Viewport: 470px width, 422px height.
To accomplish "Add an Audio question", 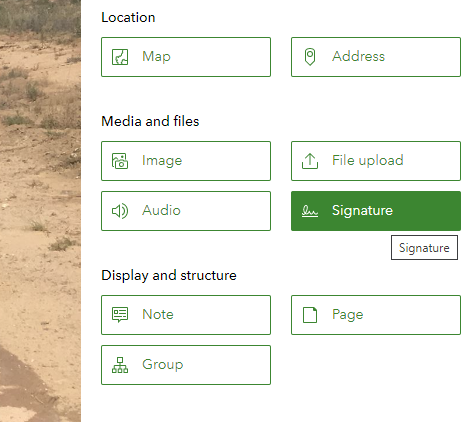I will pyautogui.click(x=186, y=211).
